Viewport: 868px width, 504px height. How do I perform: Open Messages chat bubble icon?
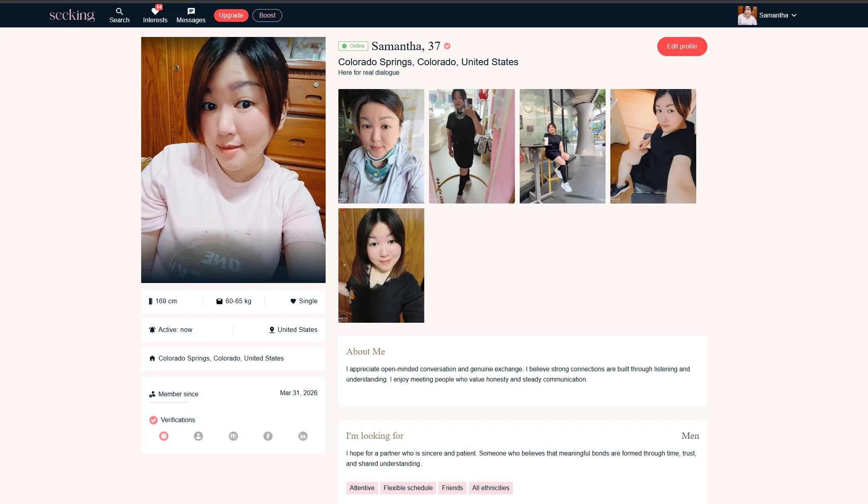[191, 12]
